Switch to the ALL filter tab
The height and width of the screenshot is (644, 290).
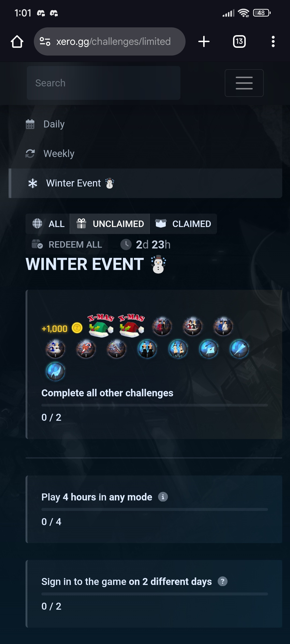tap(48, 224)
